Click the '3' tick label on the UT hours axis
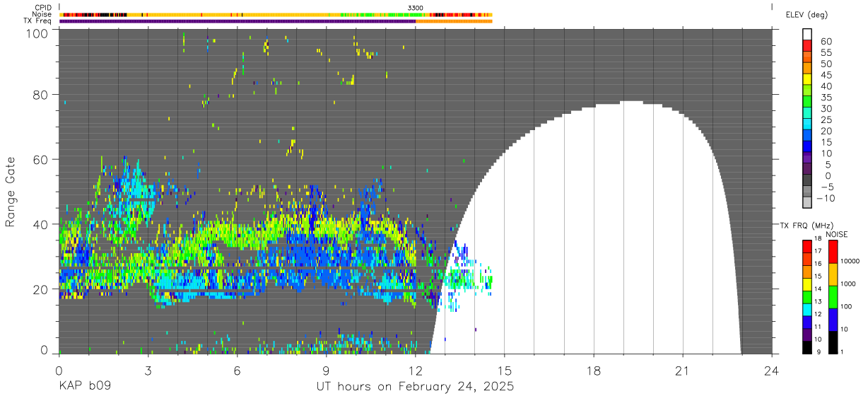The height and width of the screenshot is (401, 868). pyautogui.click(x=148, y=370)
